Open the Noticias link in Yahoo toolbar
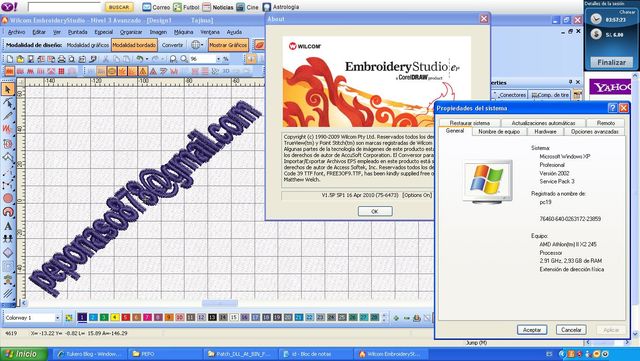Viewport: 640px width, 361px height. click(x=218, y=7)
